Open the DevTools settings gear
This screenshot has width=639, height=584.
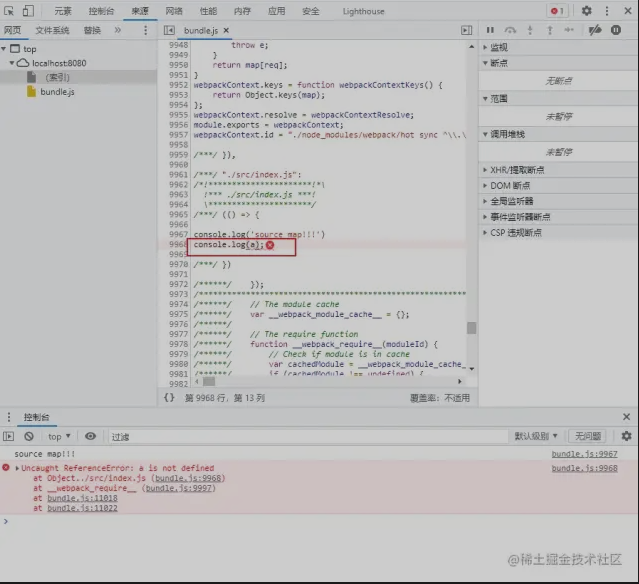[x=586, y=11]
